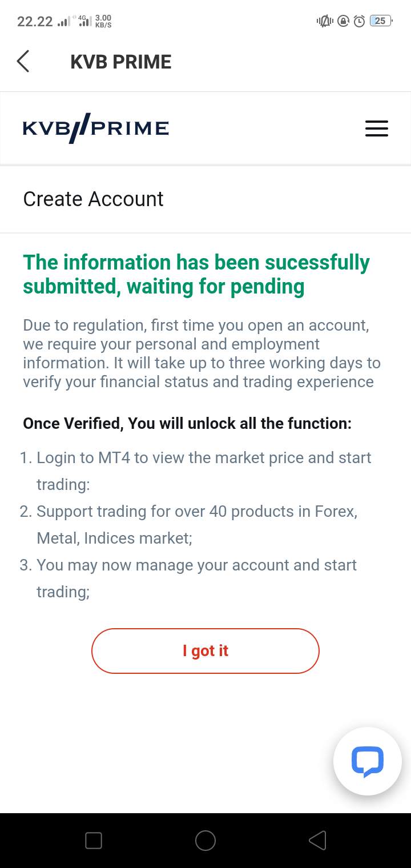Open the hamburger menu

coord(377,128)
